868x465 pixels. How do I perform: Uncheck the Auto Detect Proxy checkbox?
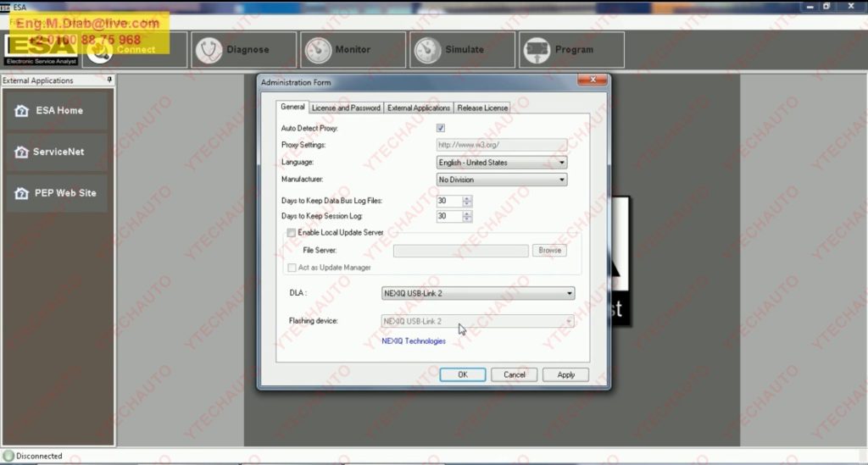click(x=441, y=128)
